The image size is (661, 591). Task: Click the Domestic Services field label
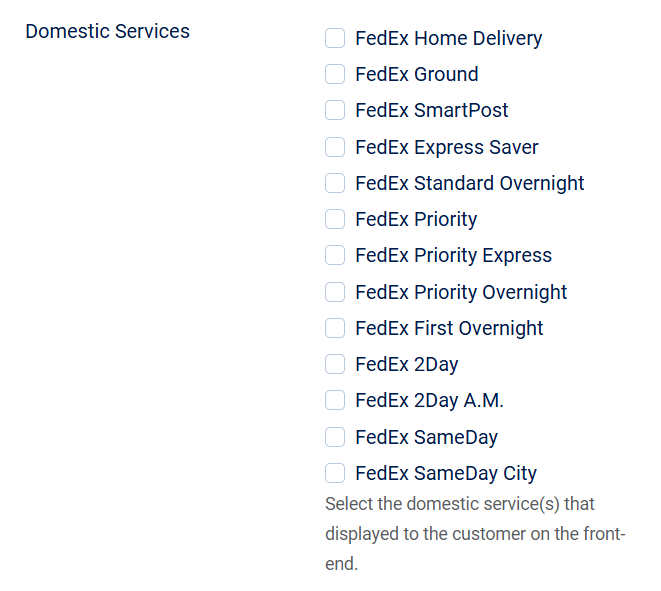tap(107, 31)
